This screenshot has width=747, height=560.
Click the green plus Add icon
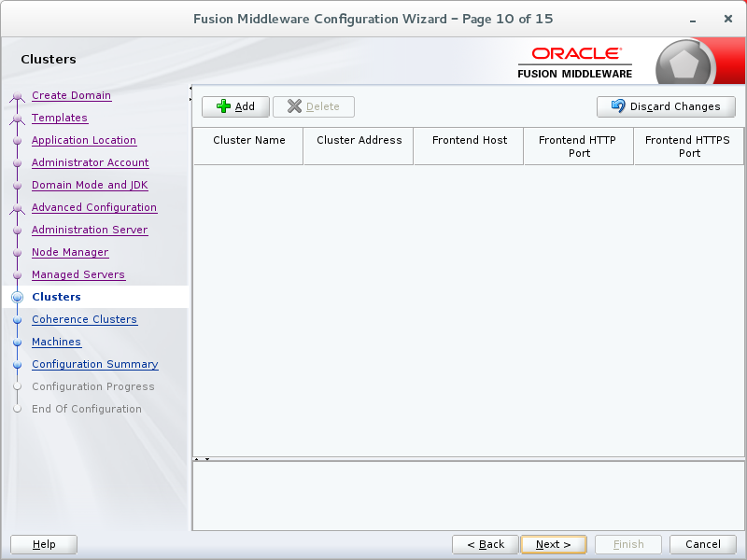coord(223,106)
